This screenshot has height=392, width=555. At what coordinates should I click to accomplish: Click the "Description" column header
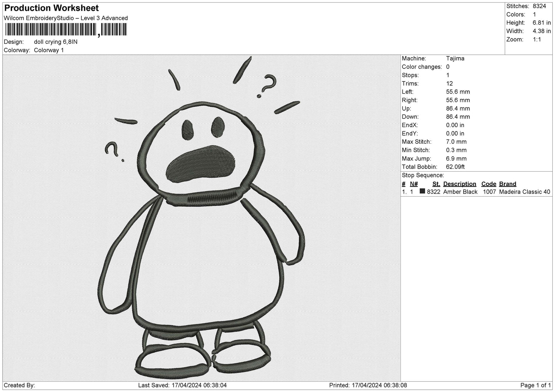click(460, 184)
